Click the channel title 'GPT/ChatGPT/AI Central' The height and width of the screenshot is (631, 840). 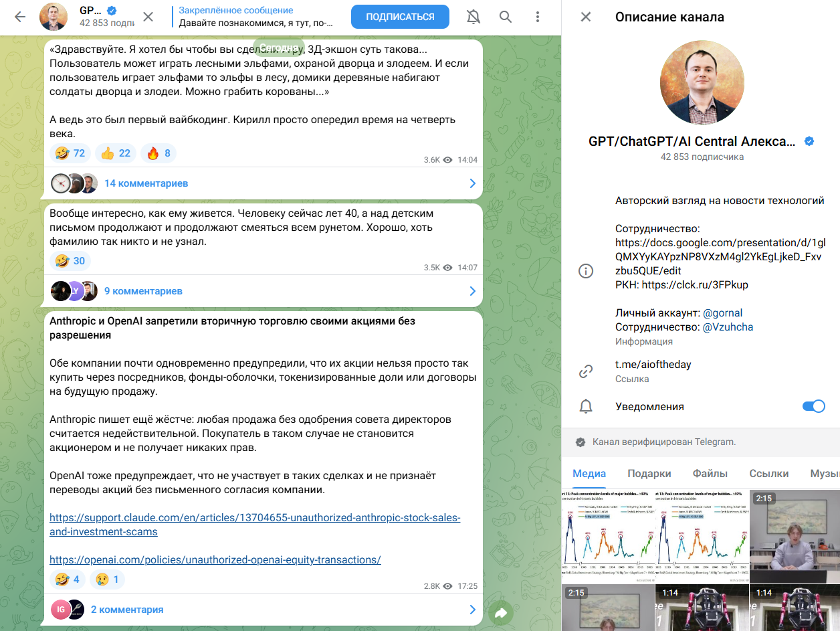(692, 141)
